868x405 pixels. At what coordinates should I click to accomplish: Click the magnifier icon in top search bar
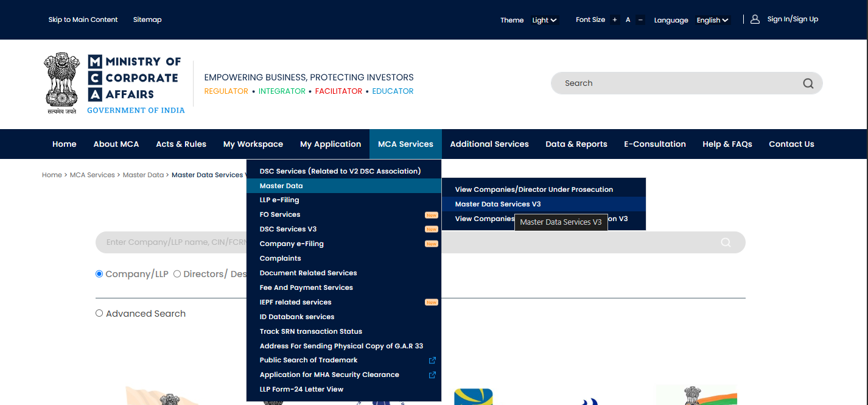[x=808, y=83]
